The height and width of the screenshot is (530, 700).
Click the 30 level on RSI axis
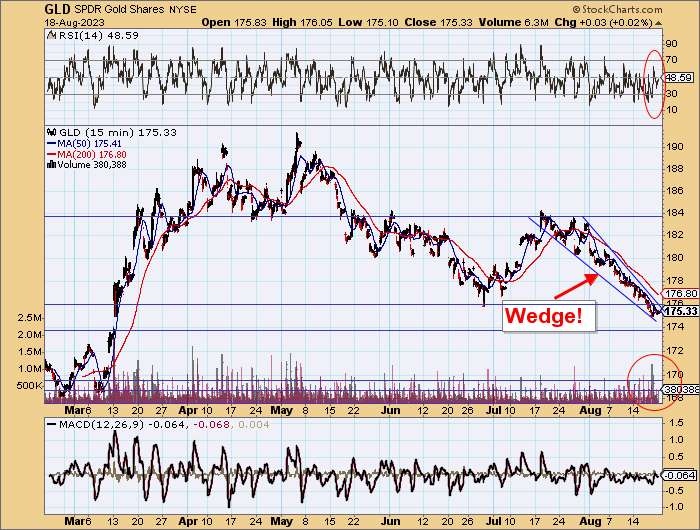click(671, 94)
